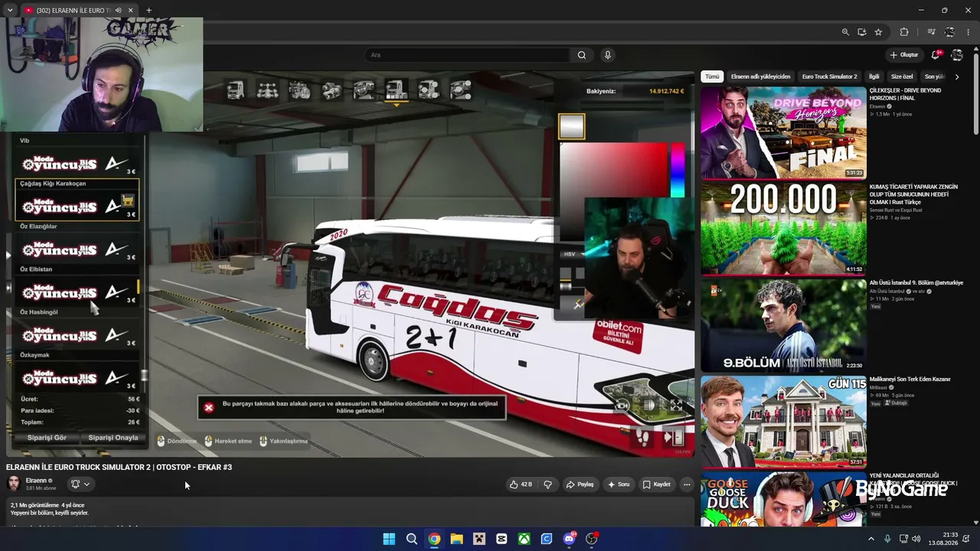Start voice search with the microphone icon
This screenshot has width=980, height=551.
pos(608,55)
